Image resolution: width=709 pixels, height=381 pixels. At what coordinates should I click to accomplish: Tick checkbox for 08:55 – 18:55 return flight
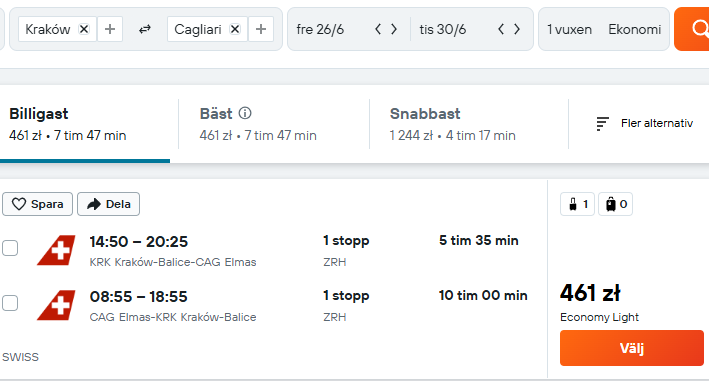[x=10, y=303]
